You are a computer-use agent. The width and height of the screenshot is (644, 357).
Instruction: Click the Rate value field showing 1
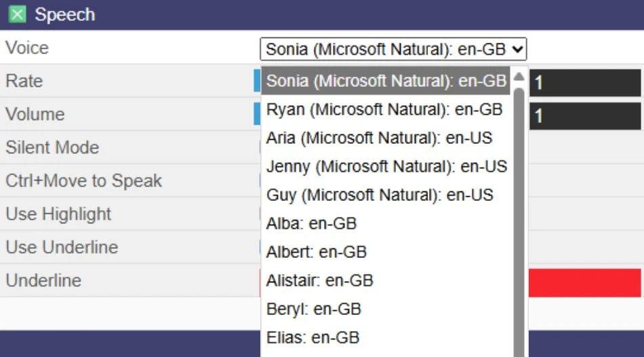click(585, 83)
